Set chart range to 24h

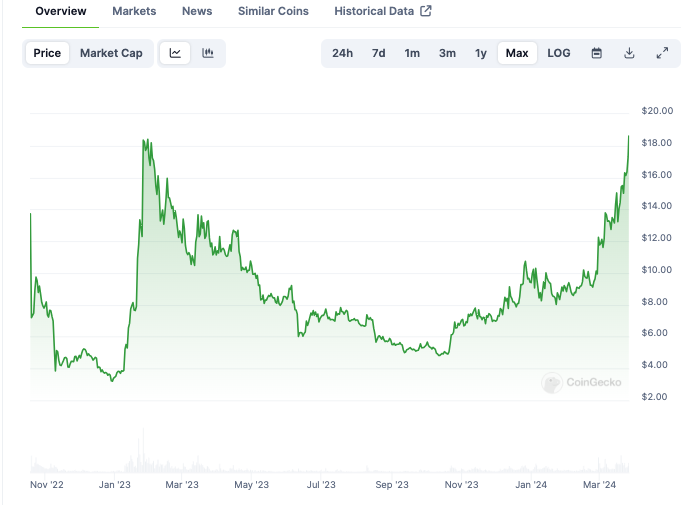click(342, 53)
